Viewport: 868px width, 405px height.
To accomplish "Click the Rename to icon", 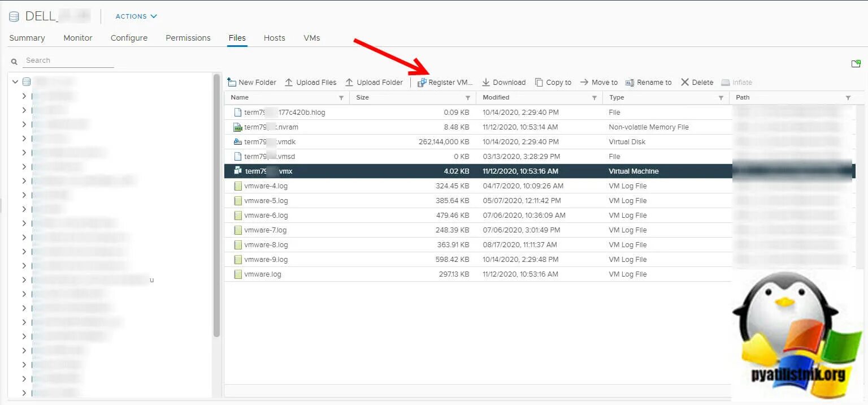I will pos(630,83).
